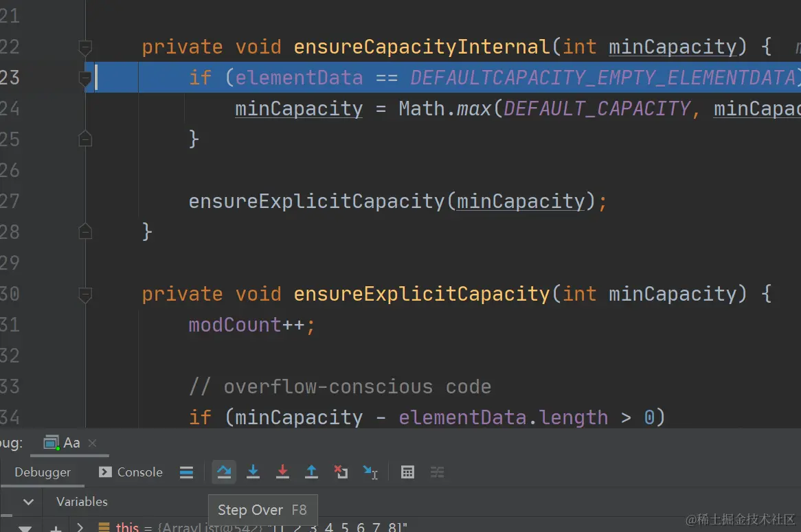Click elementData.length on line 34
801x532 pixels.
tap(503, 417)
